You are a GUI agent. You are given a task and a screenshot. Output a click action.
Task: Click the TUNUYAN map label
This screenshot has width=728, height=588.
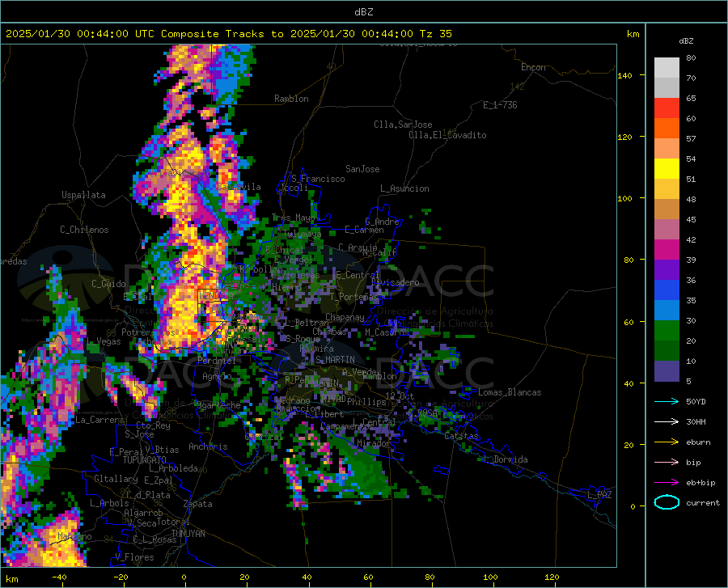[188, 534]
